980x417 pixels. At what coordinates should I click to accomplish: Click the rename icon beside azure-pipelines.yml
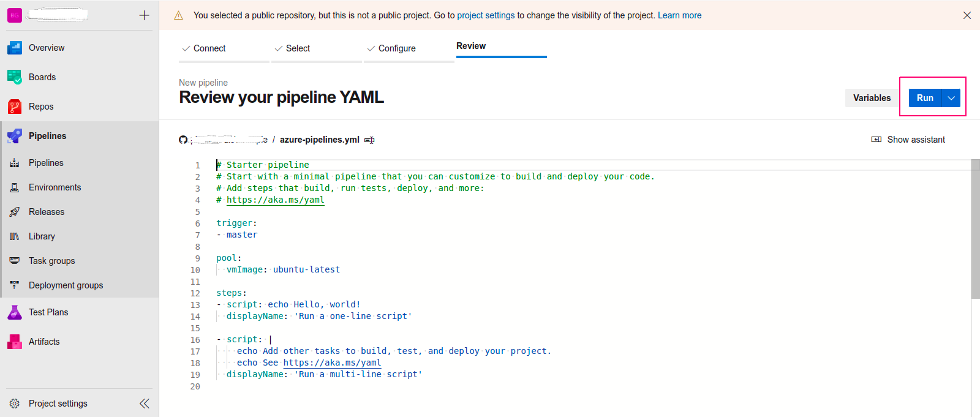tap(369, 140)
